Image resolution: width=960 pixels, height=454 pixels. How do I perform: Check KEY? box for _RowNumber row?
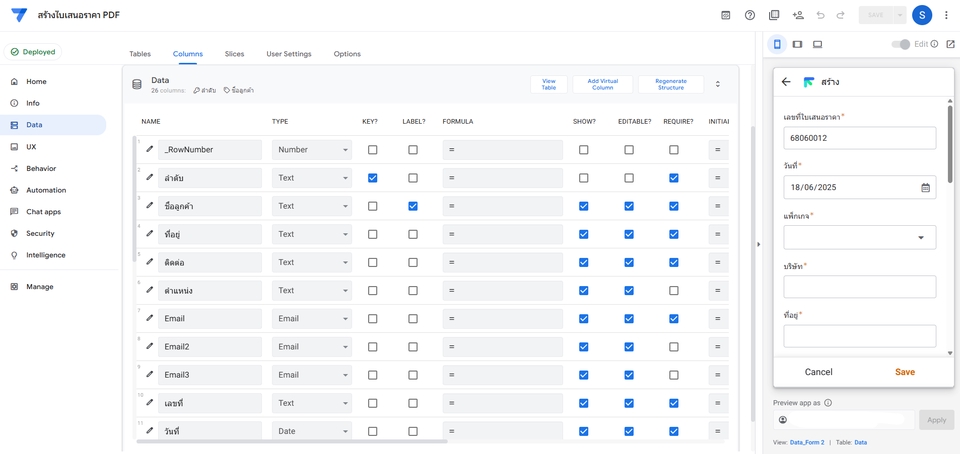[373, 150]
